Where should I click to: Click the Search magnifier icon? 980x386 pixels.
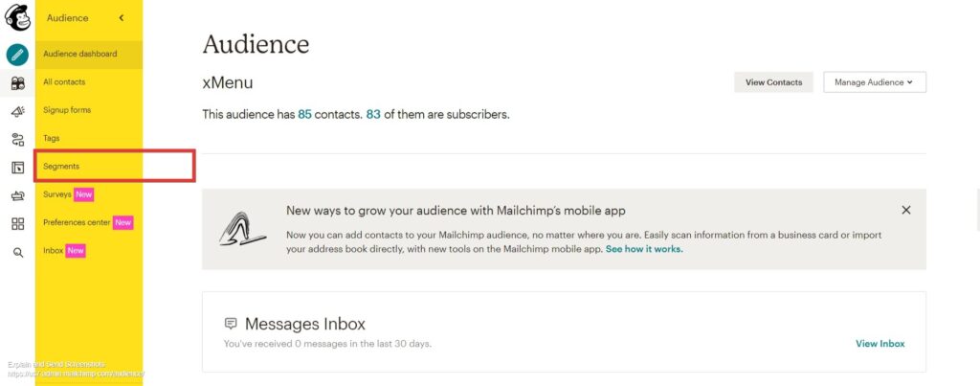(17, 253)
